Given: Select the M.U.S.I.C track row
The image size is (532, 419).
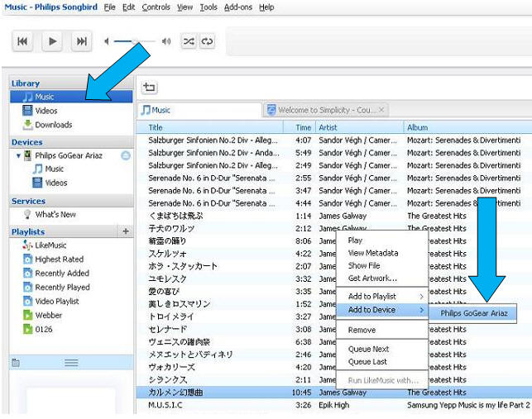Looking at the screenshot, I should [334, 405].
